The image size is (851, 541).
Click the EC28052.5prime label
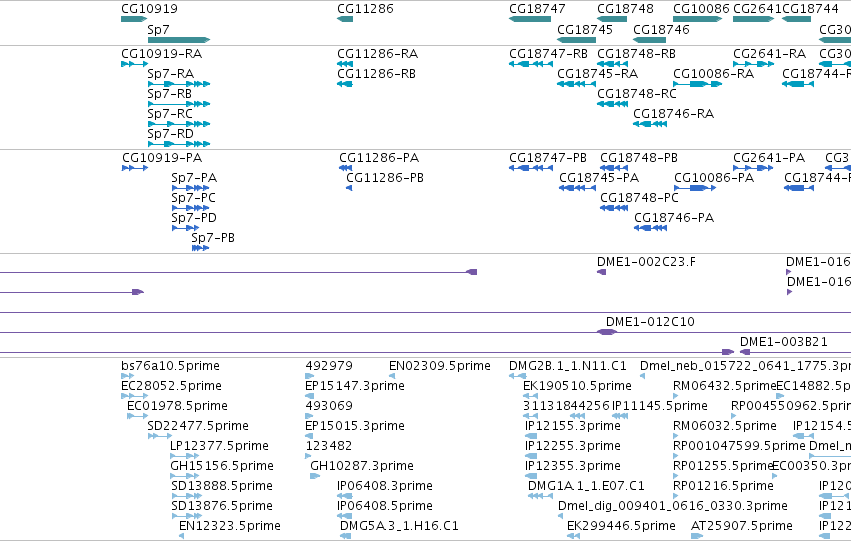171,386
